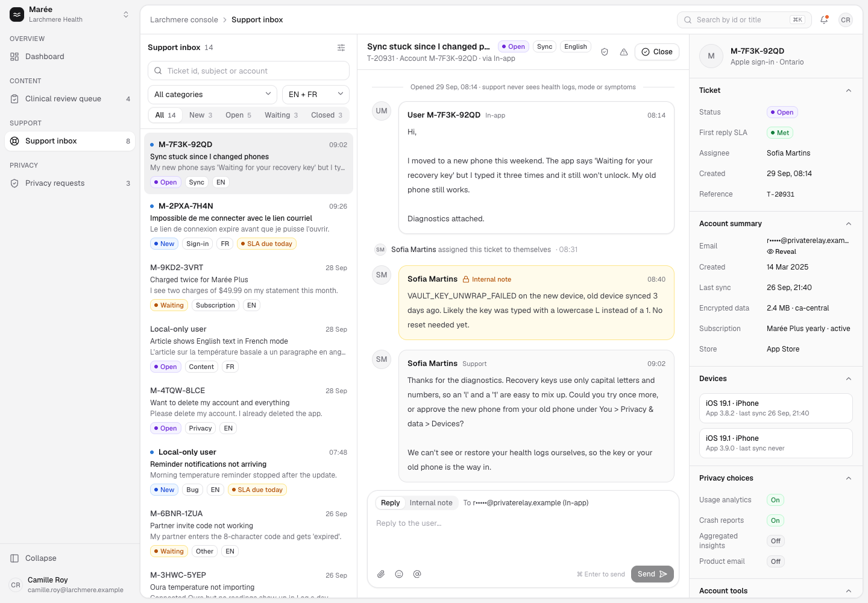
Task: Show Waiting tickets tab
Action: [x=281, y=115]
